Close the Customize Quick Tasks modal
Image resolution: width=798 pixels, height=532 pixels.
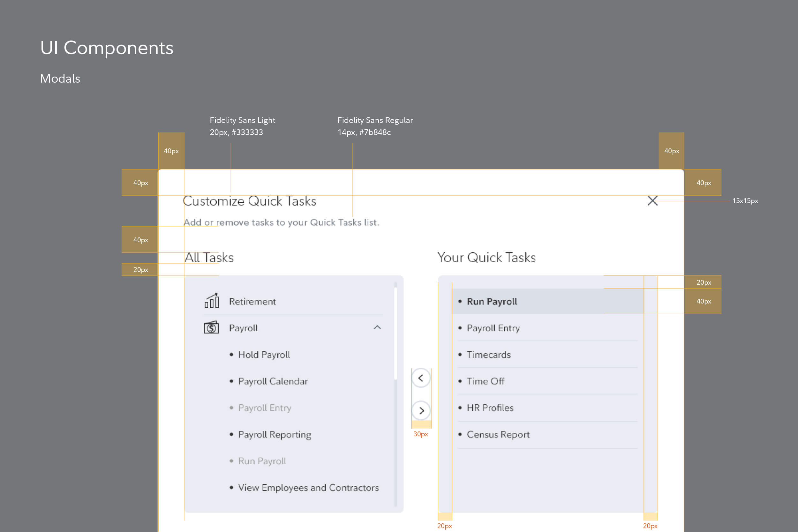[652, 201]
